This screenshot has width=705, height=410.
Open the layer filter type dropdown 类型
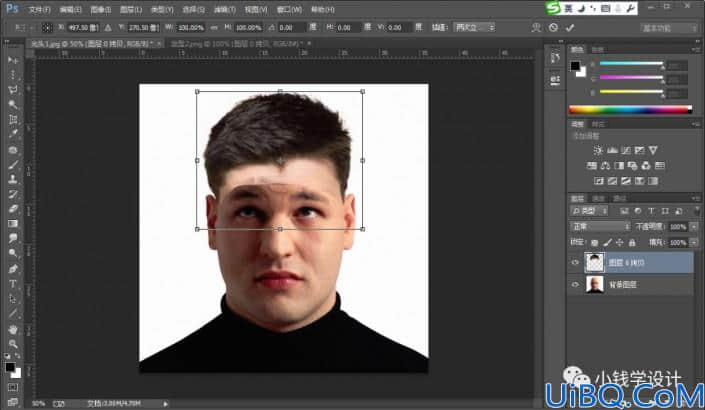(589, 211)
